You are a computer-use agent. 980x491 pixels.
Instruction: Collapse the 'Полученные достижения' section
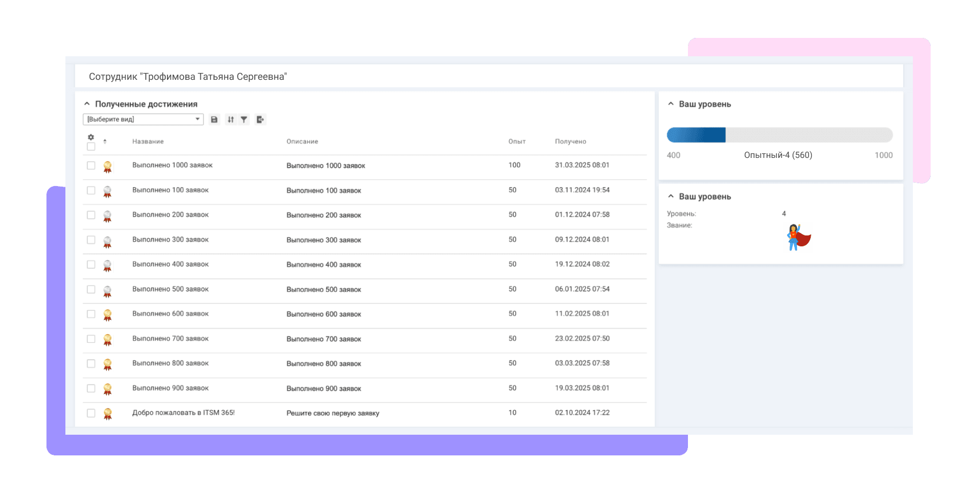87,104
